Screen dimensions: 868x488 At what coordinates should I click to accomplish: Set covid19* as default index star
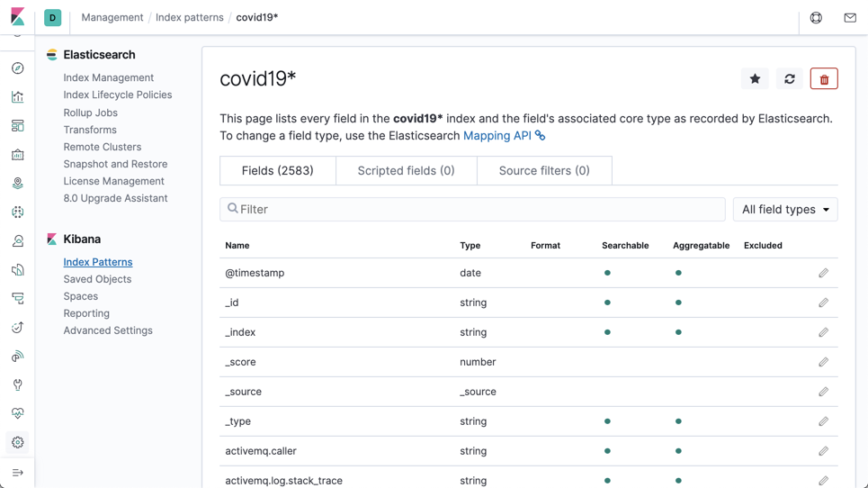(x=755, y=78)
